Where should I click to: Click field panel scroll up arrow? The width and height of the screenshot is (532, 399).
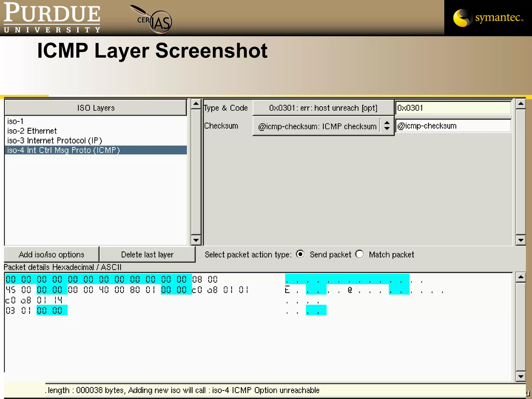click(x=521, y=104)
